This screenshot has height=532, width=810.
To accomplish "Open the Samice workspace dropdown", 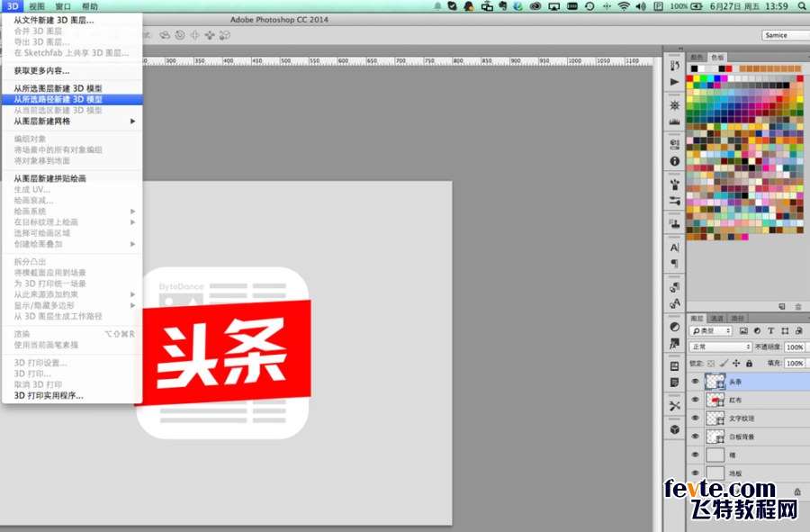I will click(786, 35).
